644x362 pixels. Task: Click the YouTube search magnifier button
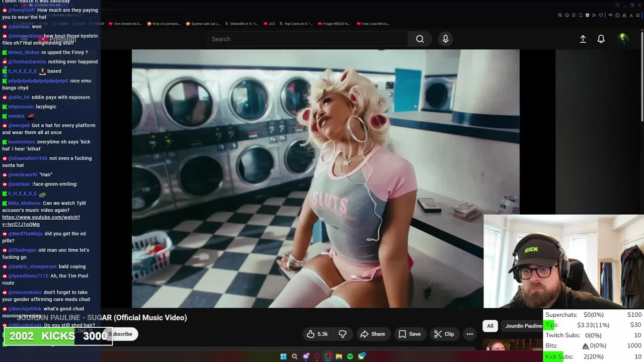click(x=420, y=39)
